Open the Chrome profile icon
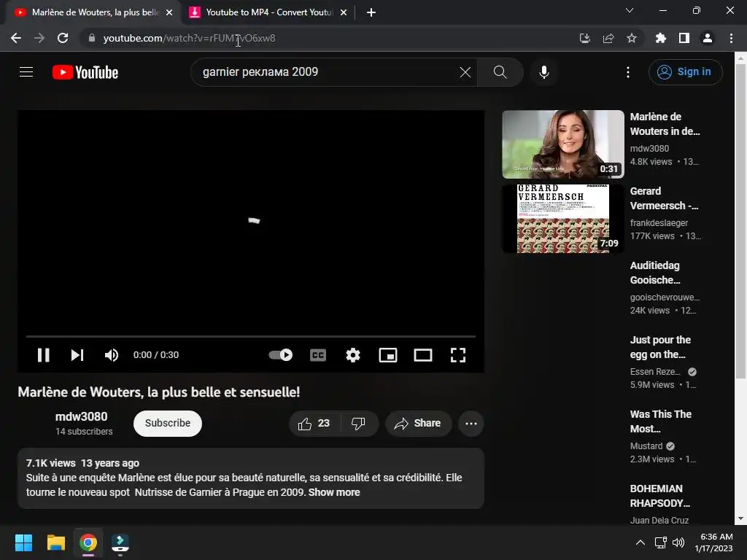Image resolution: width=747 pixels, height=560 pixels. coord(708,38)
